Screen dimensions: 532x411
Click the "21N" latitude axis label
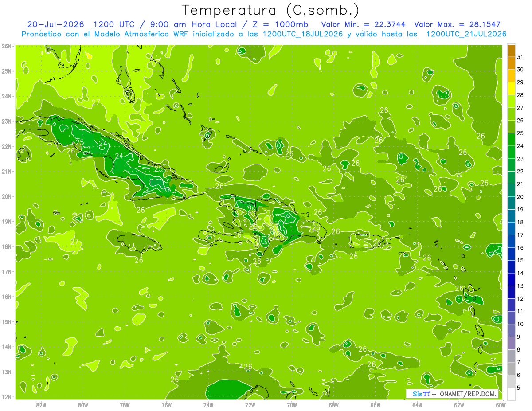coord(7,171)
